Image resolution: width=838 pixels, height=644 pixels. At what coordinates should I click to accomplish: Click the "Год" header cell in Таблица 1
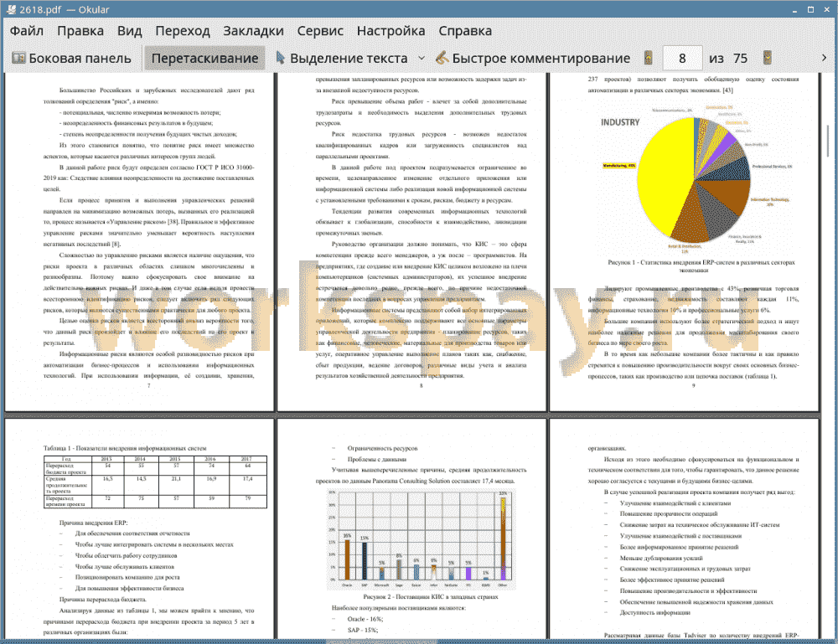pos(67,459)
